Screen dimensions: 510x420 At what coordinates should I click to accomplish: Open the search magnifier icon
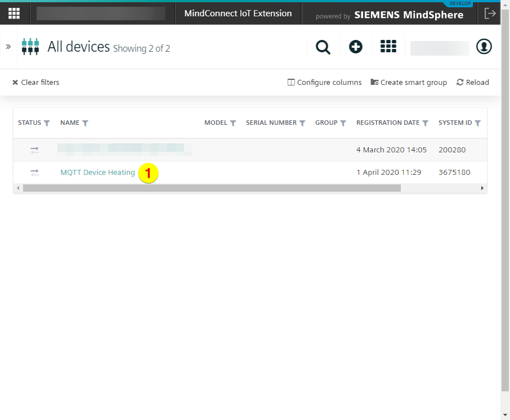pyautogui.click(x=323, y=47)
